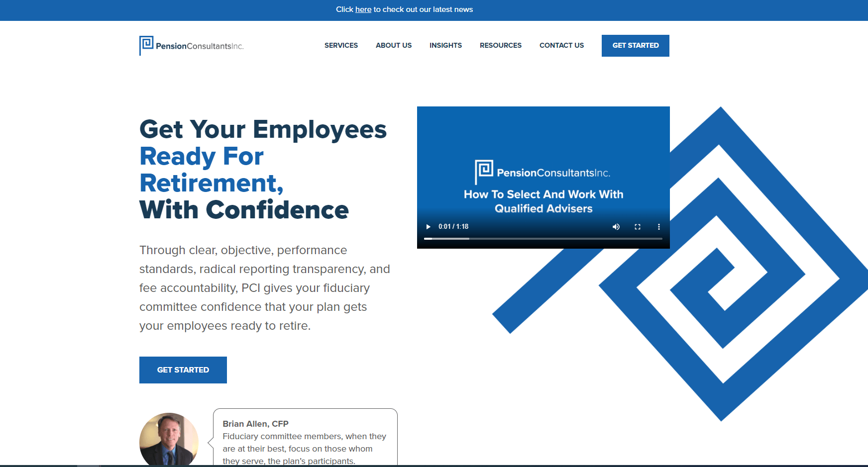The image size is (868, 467).
Task: Mute the video's audio
Action: coord(616,226)
